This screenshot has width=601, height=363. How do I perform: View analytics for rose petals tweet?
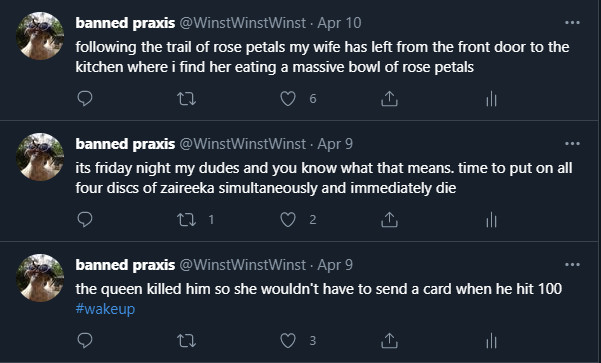(x=491, y=99)
